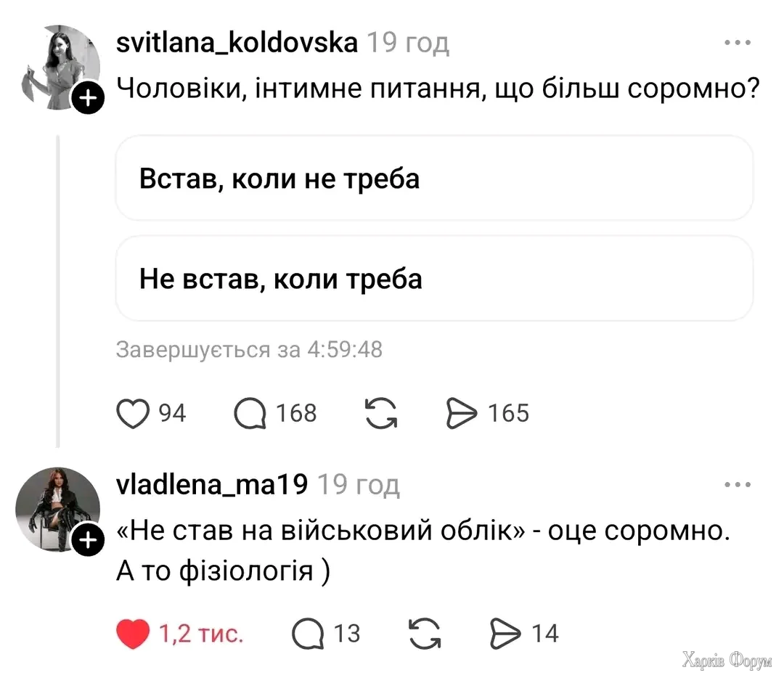Open more options menu for vladlena_ma19's reply
This screenshot has width=784, height=678.
(x=738, y=485)
